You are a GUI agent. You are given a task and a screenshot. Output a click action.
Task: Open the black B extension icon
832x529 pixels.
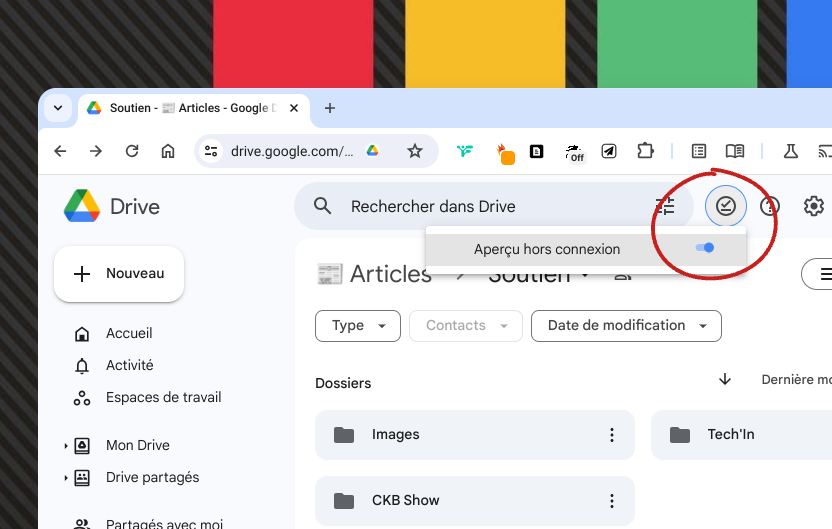point(536,151)
